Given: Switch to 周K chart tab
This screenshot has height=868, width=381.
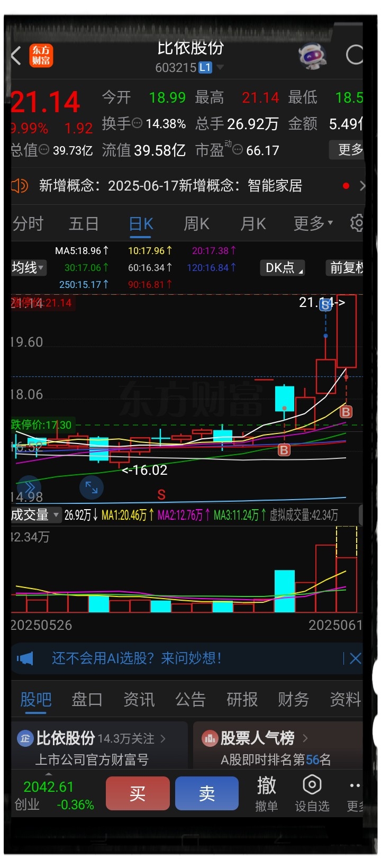Looking at the screenshot, I should 196,224.
